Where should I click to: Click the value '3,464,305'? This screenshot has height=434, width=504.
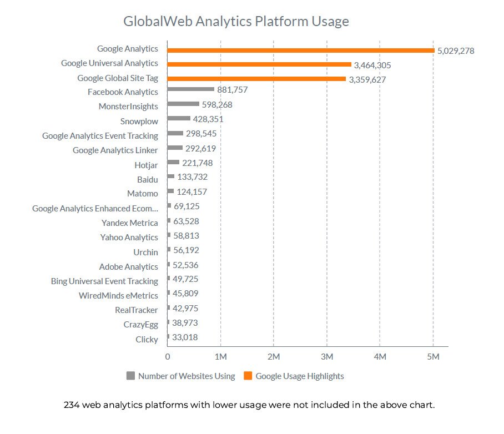tap(372, 65)
